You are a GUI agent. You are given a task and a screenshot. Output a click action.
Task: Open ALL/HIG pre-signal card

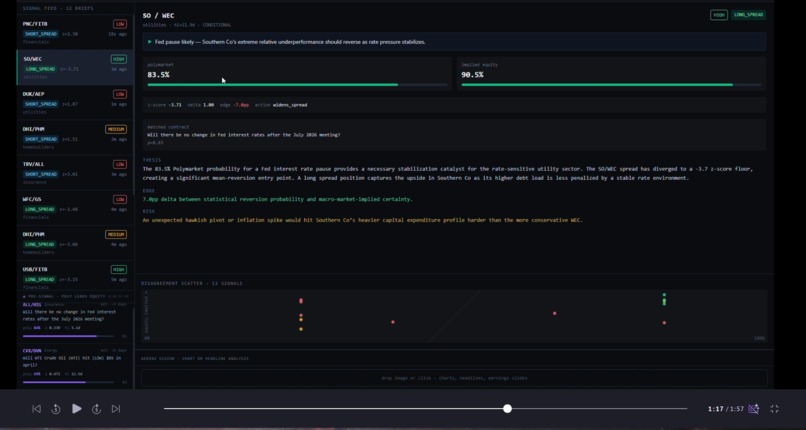click(75, 321)
